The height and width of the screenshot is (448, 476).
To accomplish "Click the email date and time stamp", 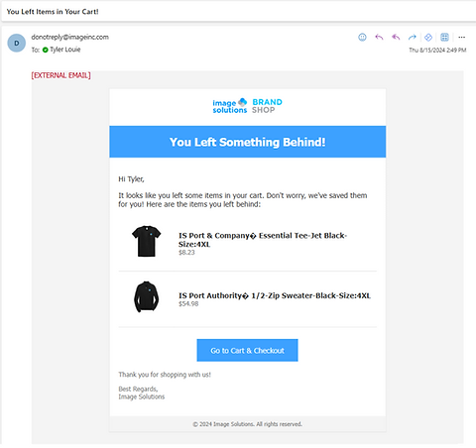I will [437, 50].
